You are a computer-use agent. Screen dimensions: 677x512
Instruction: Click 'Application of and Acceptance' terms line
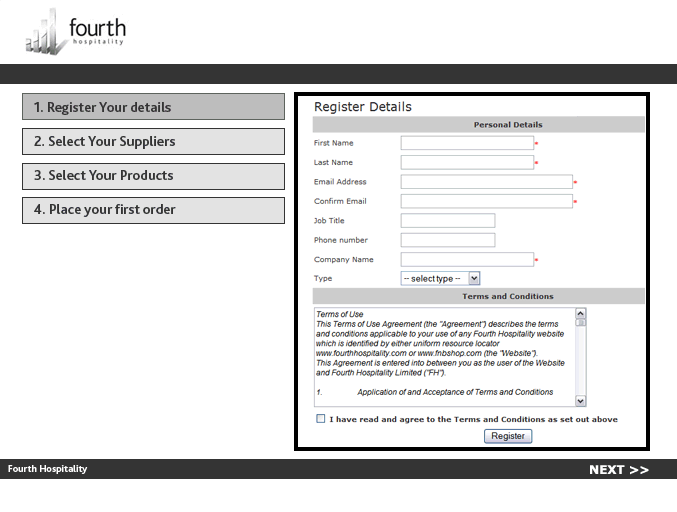click(x=455, y=392)
